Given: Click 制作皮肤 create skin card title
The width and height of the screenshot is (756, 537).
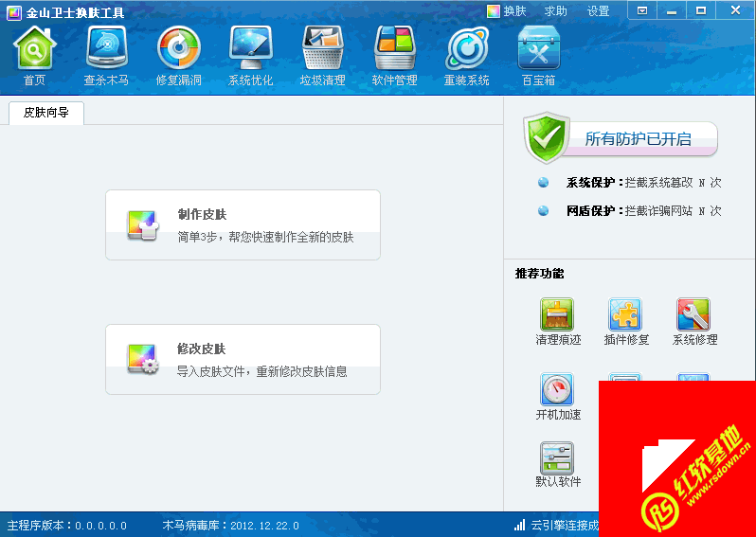Looking at the screenshot, I should (x=202, y=214).
